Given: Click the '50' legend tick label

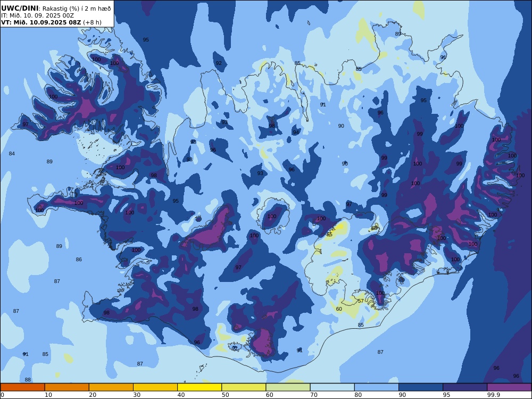Looking at the screenshot, I should coord(225,395).
